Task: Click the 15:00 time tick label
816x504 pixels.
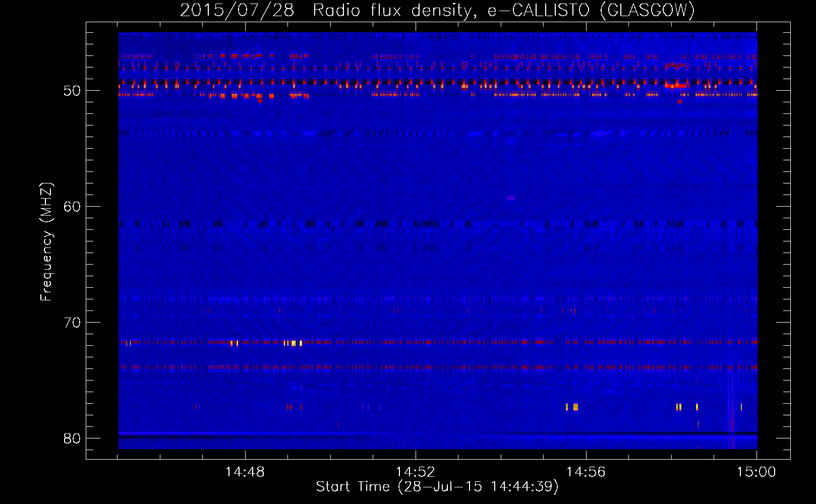Action: tap(756, 472)
